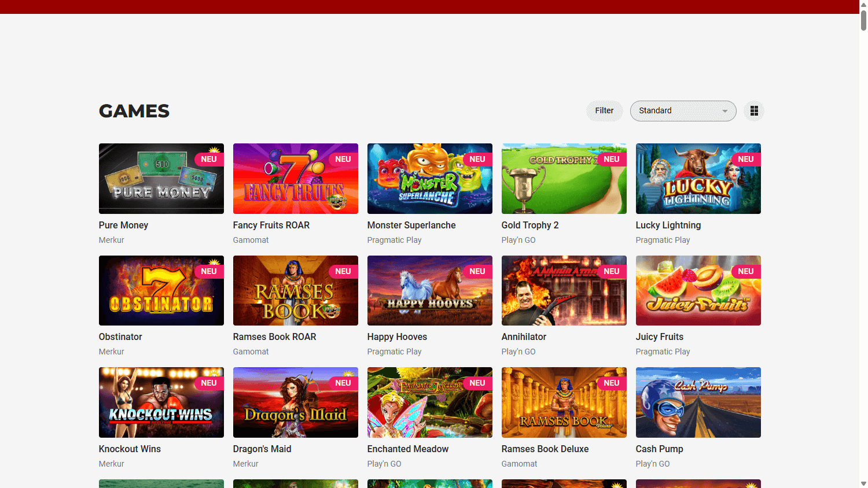The height and width of the screenshot is (488, 868).
Task: Click the Lucky Lightning game tile
Action: coord(698,178)
